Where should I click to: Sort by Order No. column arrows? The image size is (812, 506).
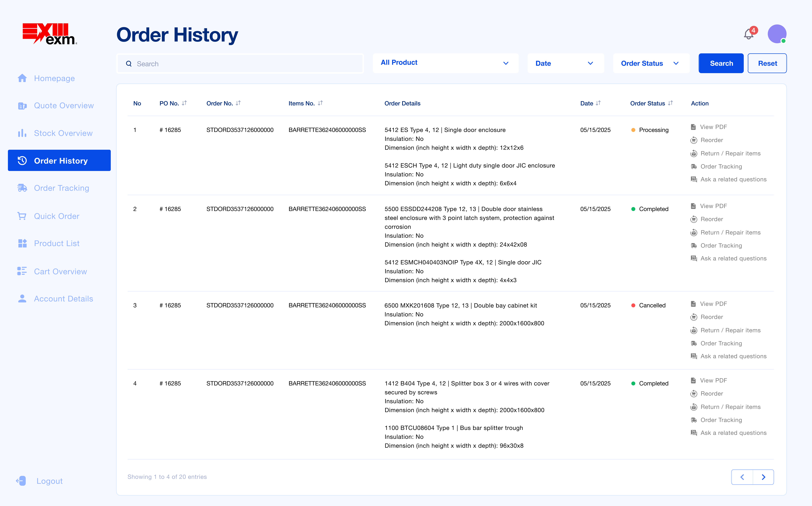click(x=238, y=103)
